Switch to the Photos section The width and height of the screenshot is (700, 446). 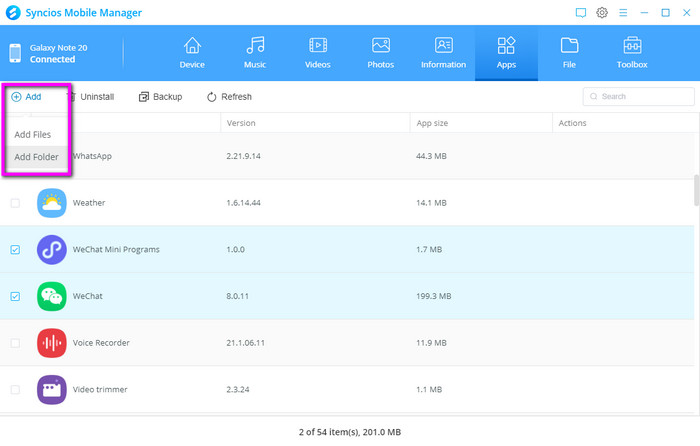point(380,53)
